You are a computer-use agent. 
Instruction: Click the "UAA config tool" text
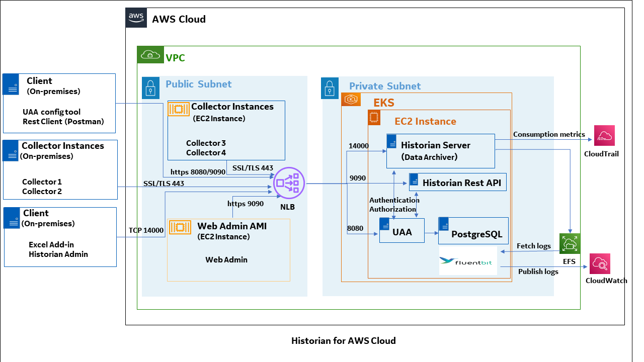click(x=51, y=112)
